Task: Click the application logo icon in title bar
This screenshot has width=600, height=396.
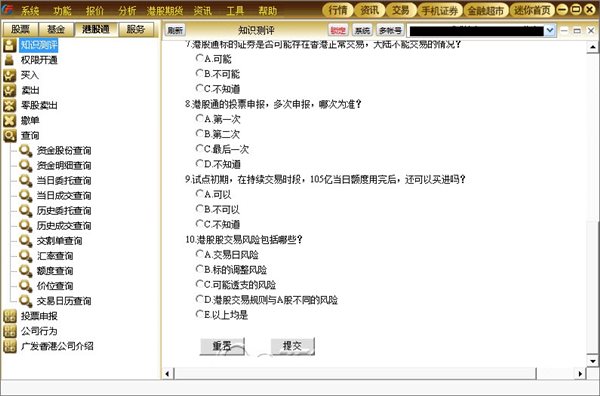Action: pyautogui.click(x=8, y=10)
